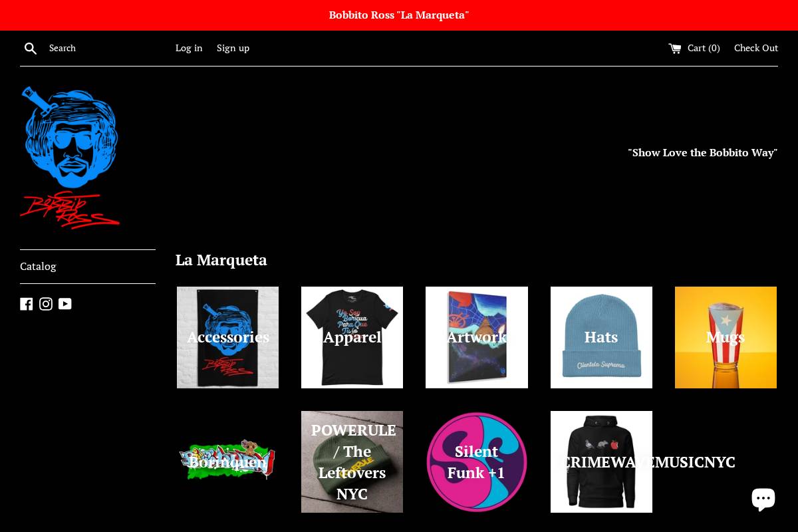
Task: Click the magnifying glass search icon
Action: pyautogui.click(x=31, y=48)
